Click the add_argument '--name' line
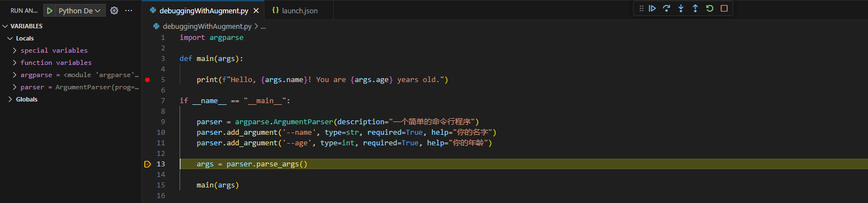This screenshot has width=868, height=203. click(346, 133)
